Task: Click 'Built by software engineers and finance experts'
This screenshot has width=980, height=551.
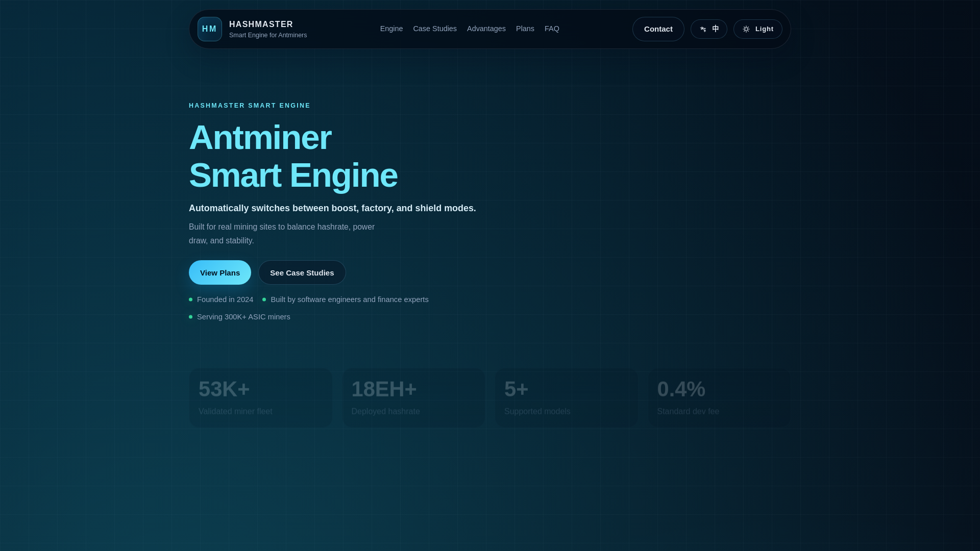Action: pos(350,299)
